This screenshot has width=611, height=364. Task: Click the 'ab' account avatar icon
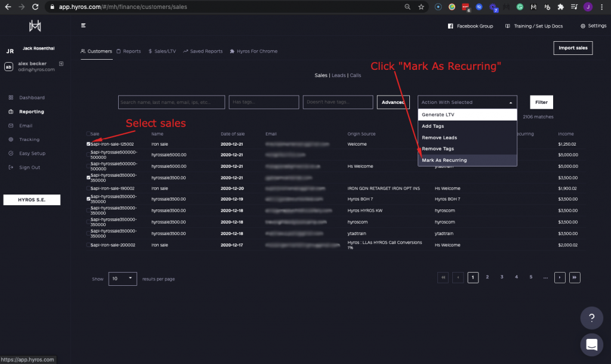8,67
